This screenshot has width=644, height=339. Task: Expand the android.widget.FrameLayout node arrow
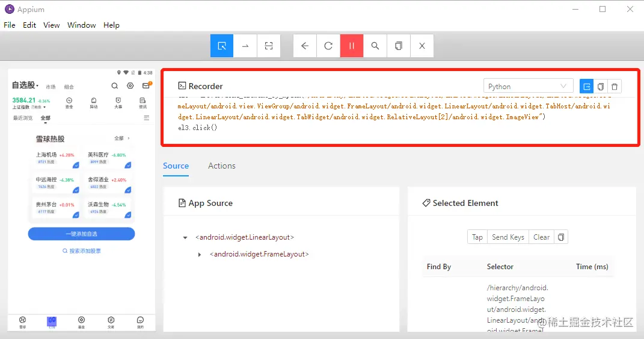coord(200,255)
